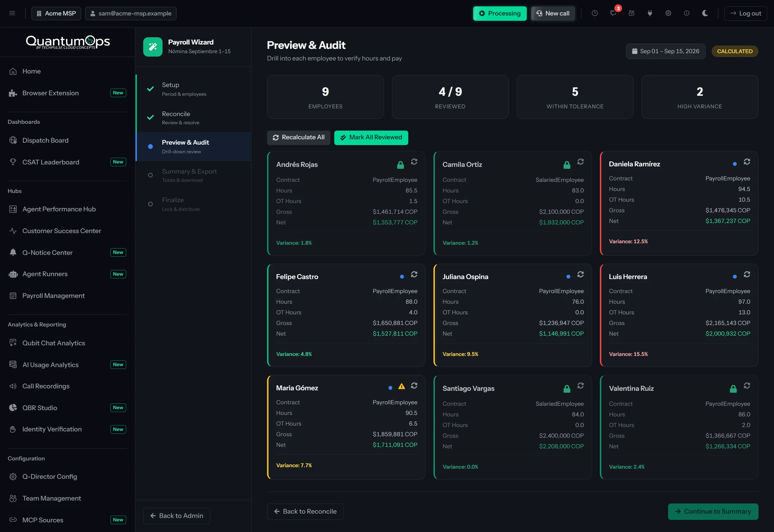Open Dispatch Board in the sidebar
Image resolution: width=774 pixels, height=532 pixels.
pos(67,140)
